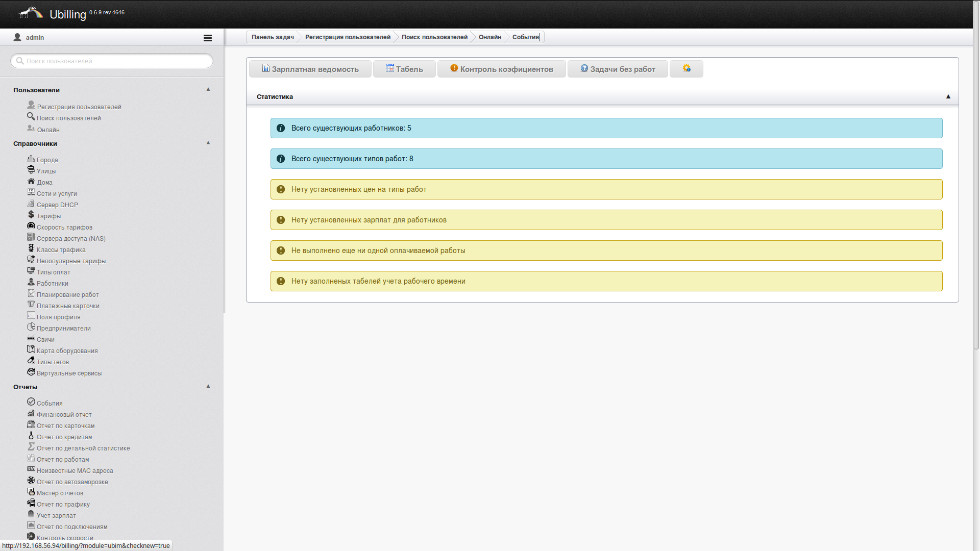Viewport: 980px width, 551px height.
Task: Click the Классы трафика traffic light icon
Action: click(x=31, y=248)
